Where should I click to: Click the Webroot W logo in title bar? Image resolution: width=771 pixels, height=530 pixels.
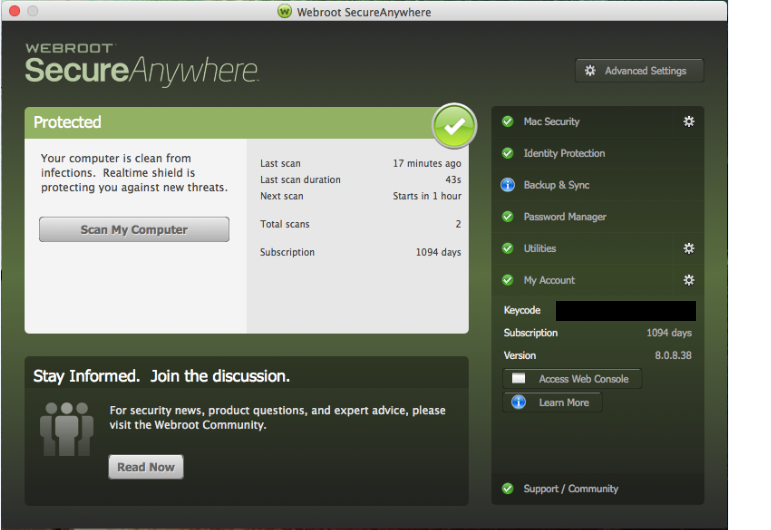pyautogui.click(x=285, y=11)
